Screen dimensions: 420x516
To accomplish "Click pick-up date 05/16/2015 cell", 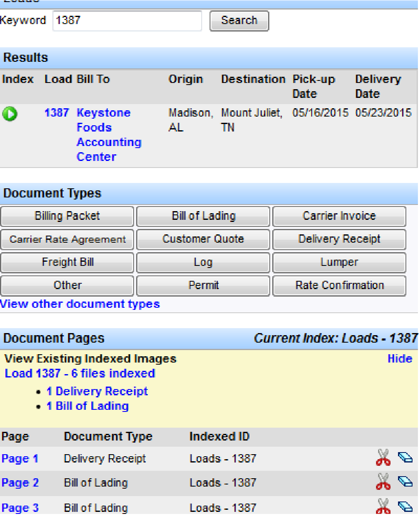I will click(320, 113).
